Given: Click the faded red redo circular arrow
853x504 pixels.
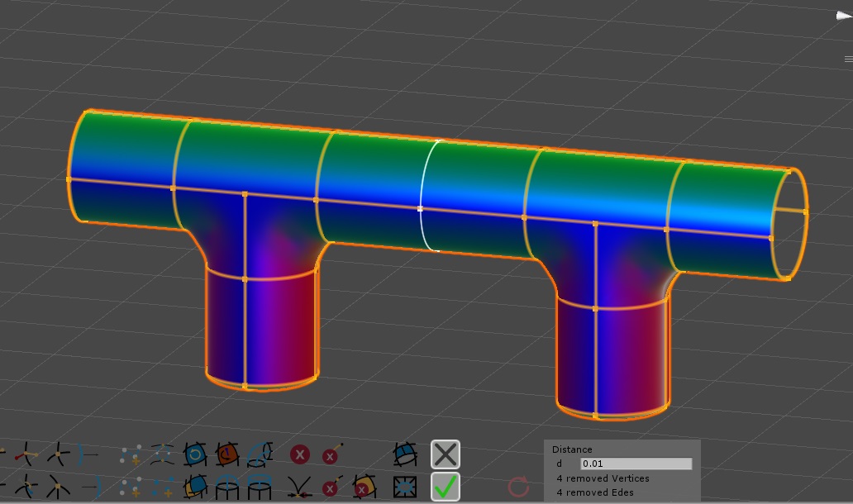Looking at the screenshot, I should (518, 487).
